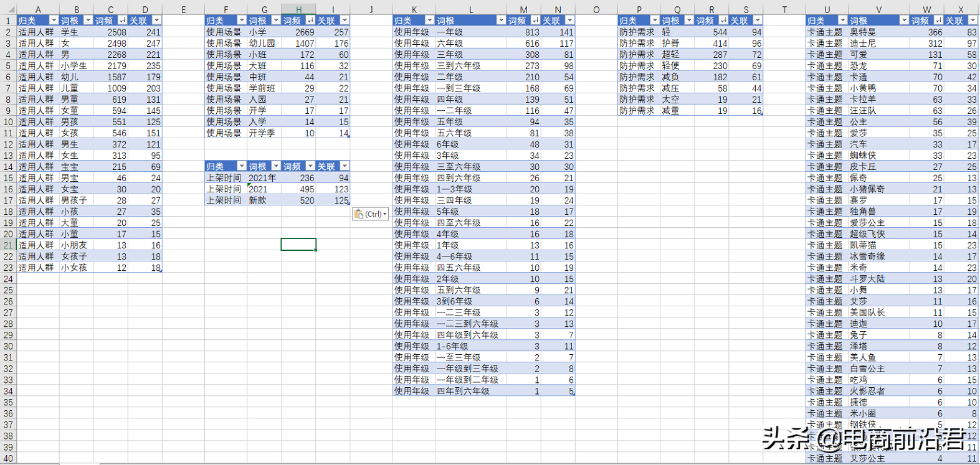Select row 21 header

coord(8,245)
